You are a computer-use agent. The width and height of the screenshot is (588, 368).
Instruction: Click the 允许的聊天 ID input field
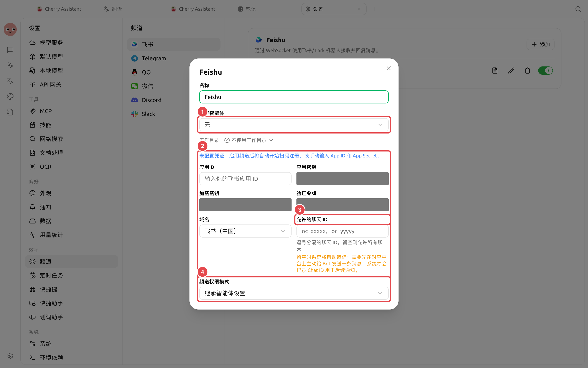(342, 231)
